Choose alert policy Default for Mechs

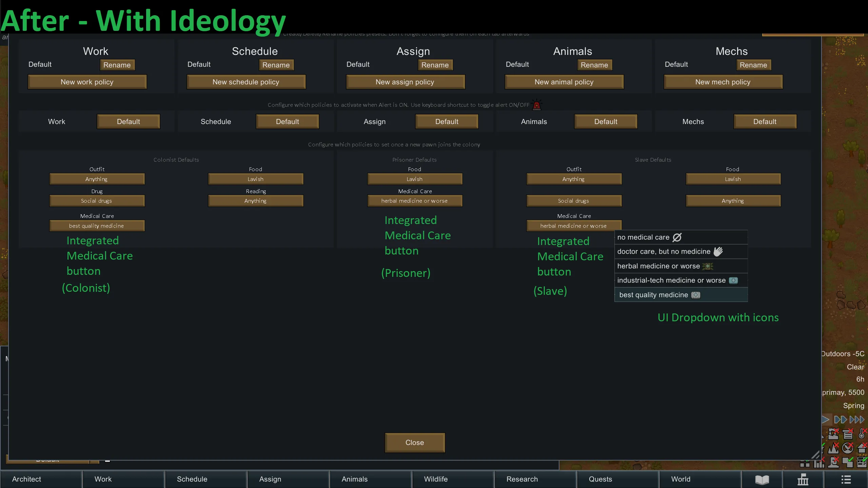[765, 122]
